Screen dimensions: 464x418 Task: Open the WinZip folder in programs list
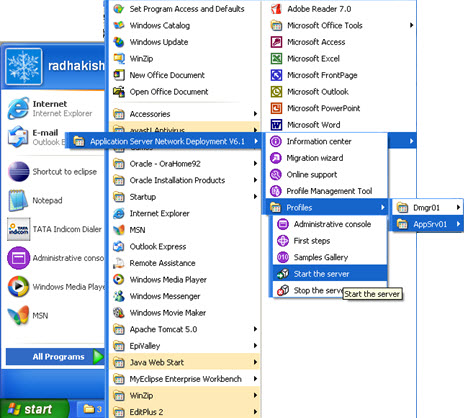pyautogui.click(x=185, y=395)
